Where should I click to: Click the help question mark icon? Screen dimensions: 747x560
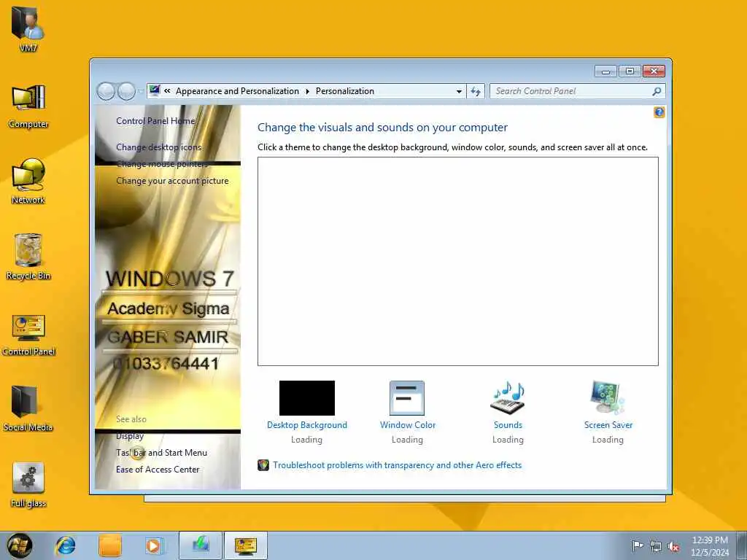point(659,112)
